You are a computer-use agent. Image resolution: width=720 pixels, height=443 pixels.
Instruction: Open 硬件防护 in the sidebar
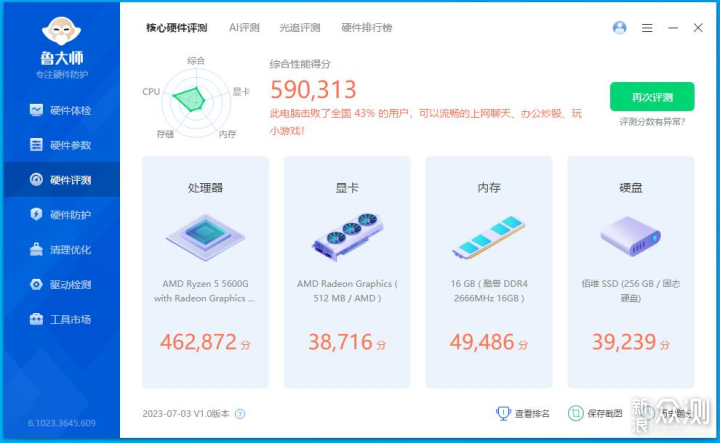tap(61, 214)
